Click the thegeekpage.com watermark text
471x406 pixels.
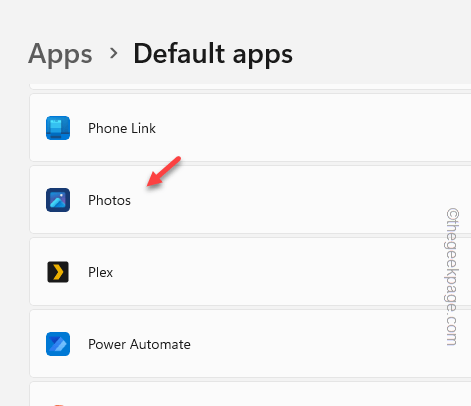pyautogui.click(x=452, y=277)
